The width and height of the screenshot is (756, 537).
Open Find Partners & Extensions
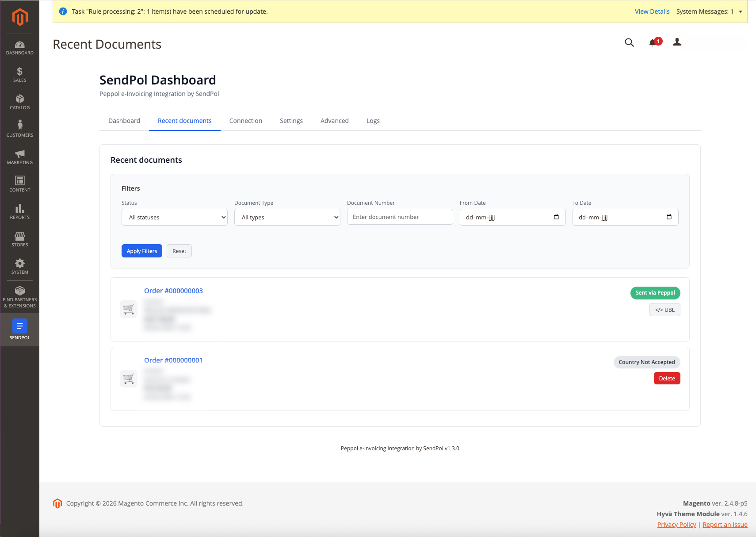(x=20, y=297)
